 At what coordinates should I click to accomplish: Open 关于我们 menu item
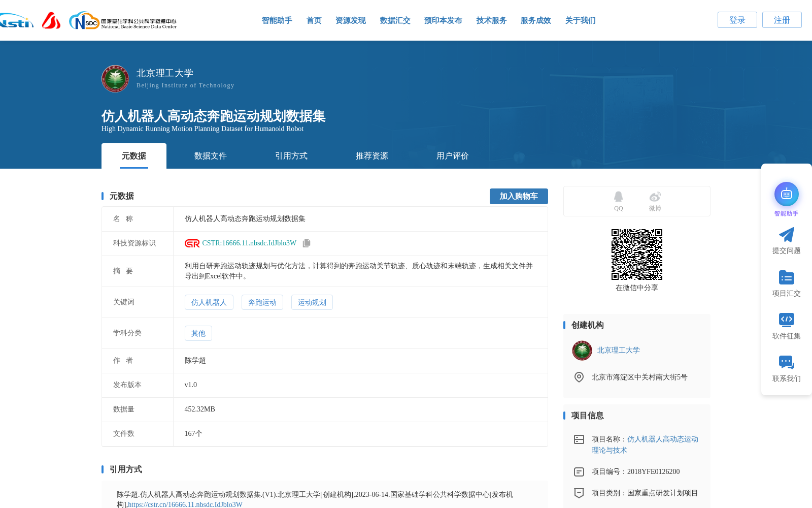[x=581, y=20]
